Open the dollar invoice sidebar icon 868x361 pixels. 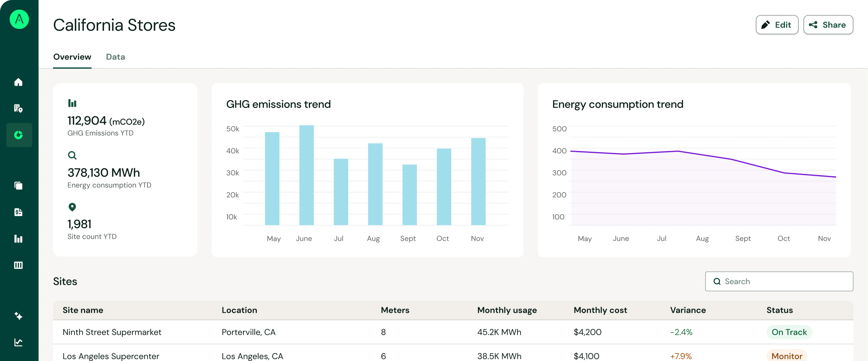click(19, 212)
